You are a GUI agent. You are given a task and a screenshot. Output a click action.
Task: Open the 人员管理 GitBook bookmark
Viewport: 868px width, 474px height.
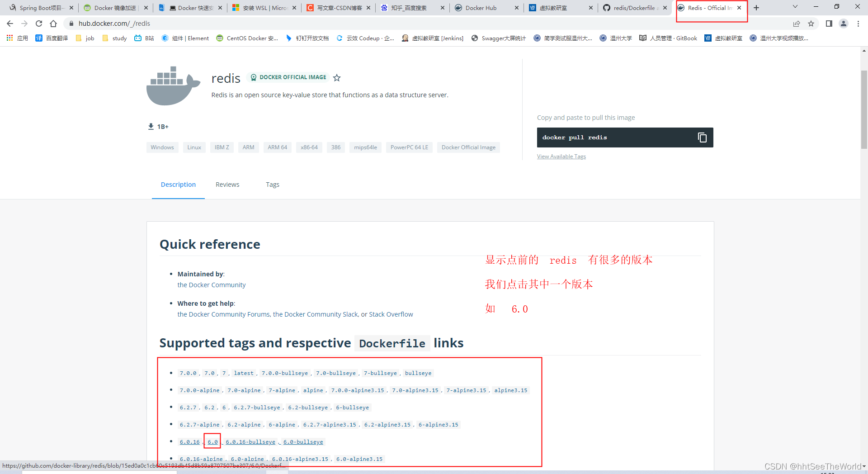[x=668, y=38]
